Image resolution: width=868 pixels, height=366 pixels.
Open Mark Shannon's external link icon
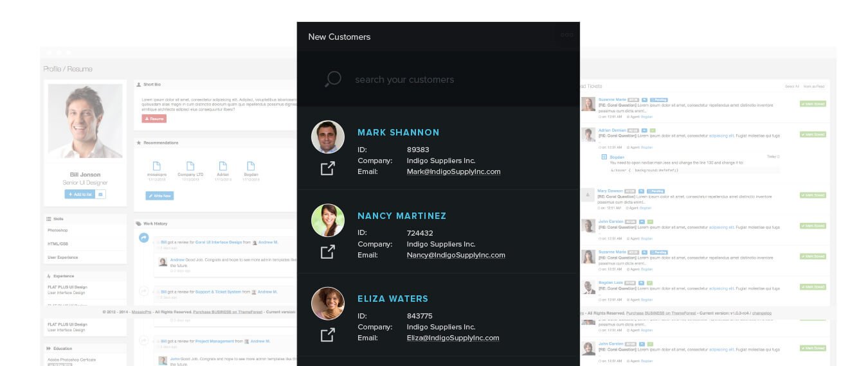tap(328, 168)
